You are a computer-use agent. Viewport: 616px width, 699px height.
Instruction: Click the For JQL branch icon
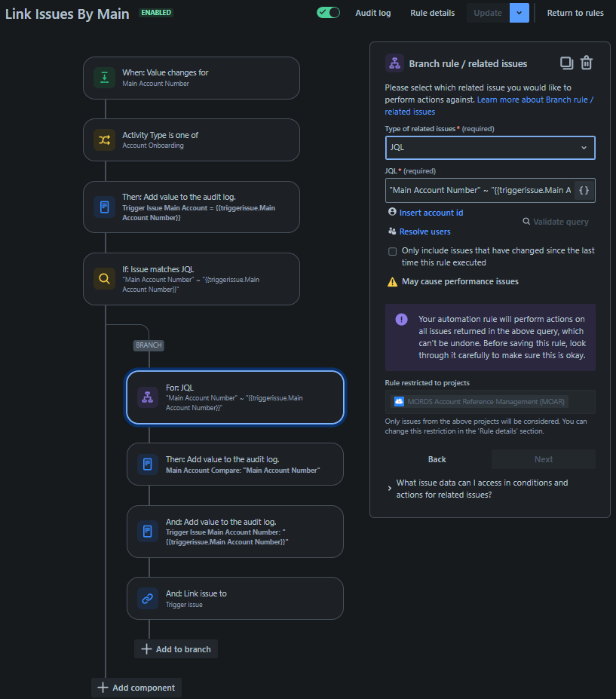148,397
